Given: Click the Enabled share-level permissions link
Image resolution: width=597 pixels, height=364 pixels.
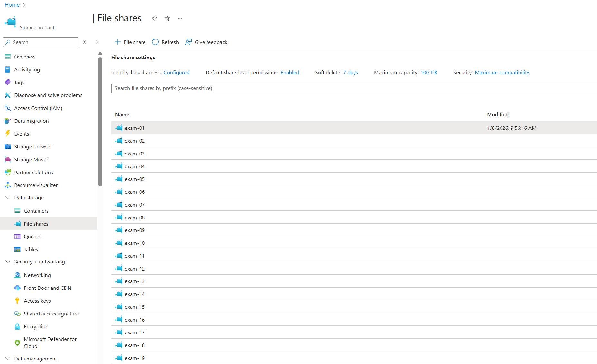Looking at the screenshot, I should point(290,72).
